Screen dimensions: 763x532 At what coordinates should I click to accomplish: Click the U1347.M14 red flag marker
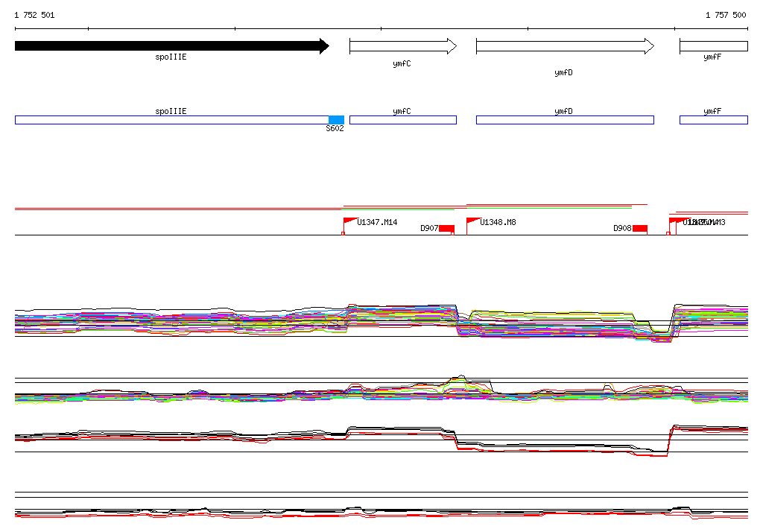[x=350, y=221]
